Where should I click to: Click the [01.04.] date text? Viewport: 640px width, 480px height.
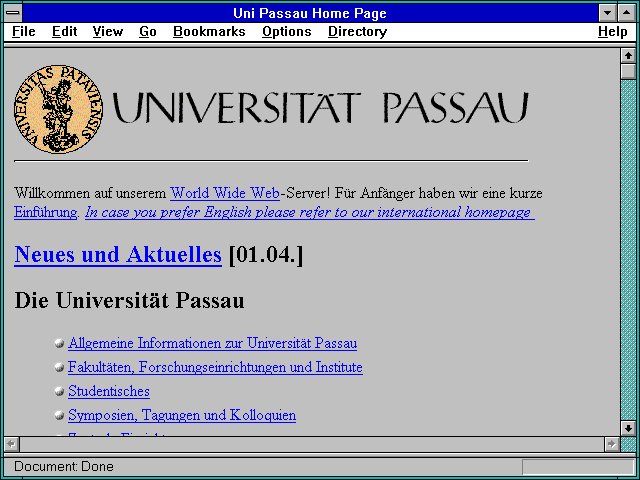pyautogui.click(x=266, y=255)
